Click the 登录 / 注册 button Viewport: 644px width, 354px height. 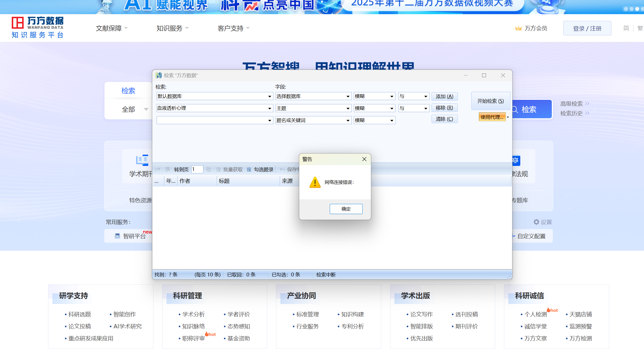[x=587, y=28]
